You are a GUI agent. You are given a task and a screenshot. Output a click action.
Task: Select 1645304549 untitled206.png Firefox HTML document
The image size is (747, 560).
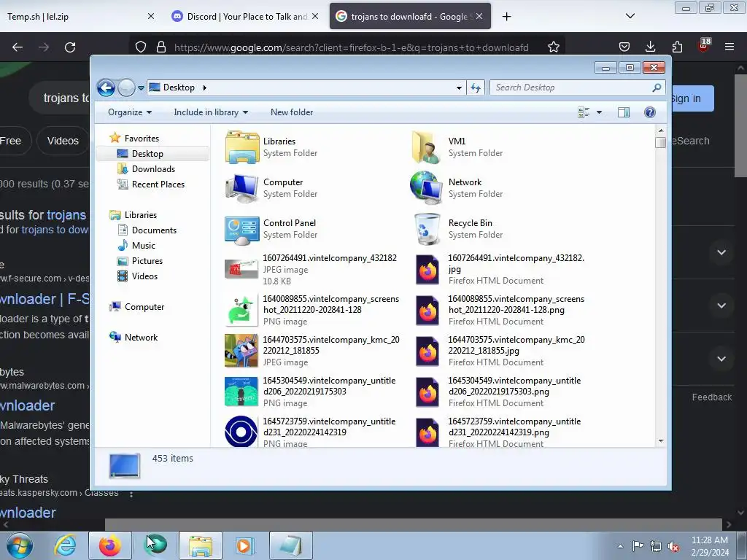coord(427,392)
